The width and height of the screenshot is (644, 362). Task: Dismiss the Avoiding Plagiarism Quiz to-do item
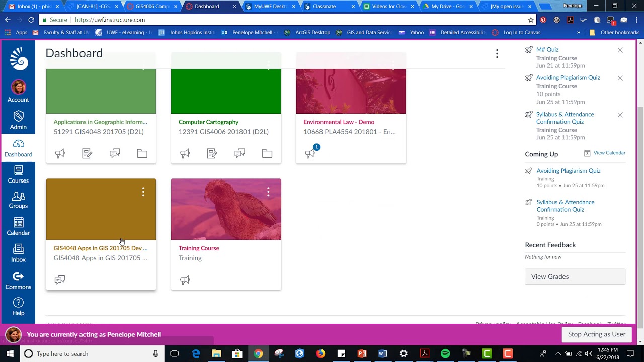point(620,78)
